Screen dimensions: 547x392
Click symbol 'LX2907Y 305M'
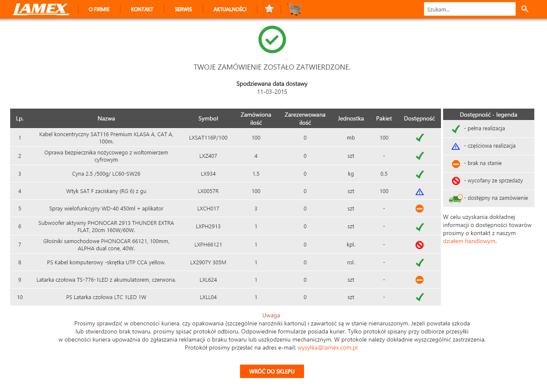click(x=208, y=263)
